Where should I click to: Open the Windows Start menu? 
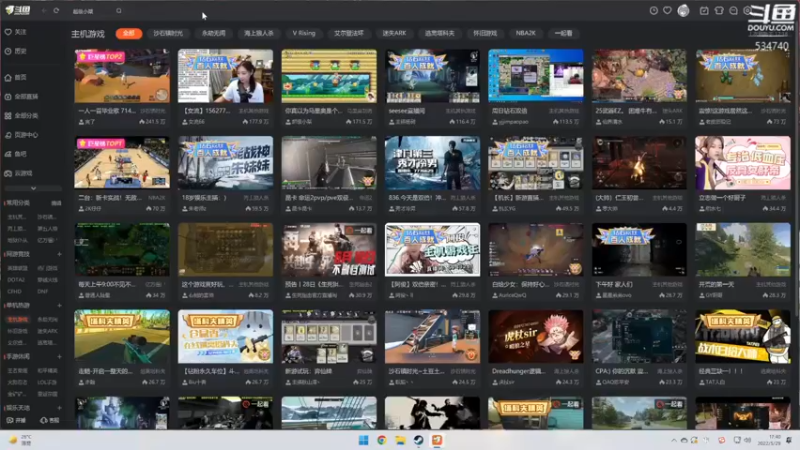coord(363,440)
